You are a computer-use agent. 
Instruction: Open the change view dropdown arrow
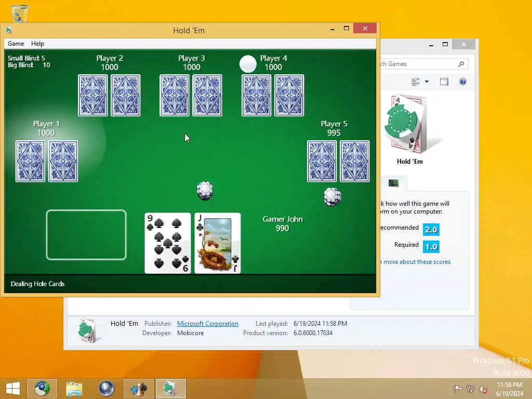(427, 82)
